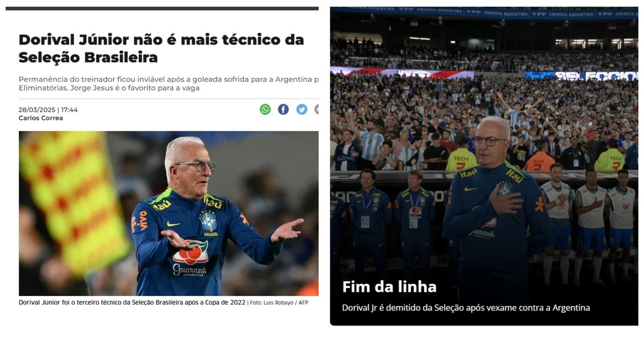
Task: Open the headline 'Dorival Júnior não é mais técnico'
Action: coord(161,48)
